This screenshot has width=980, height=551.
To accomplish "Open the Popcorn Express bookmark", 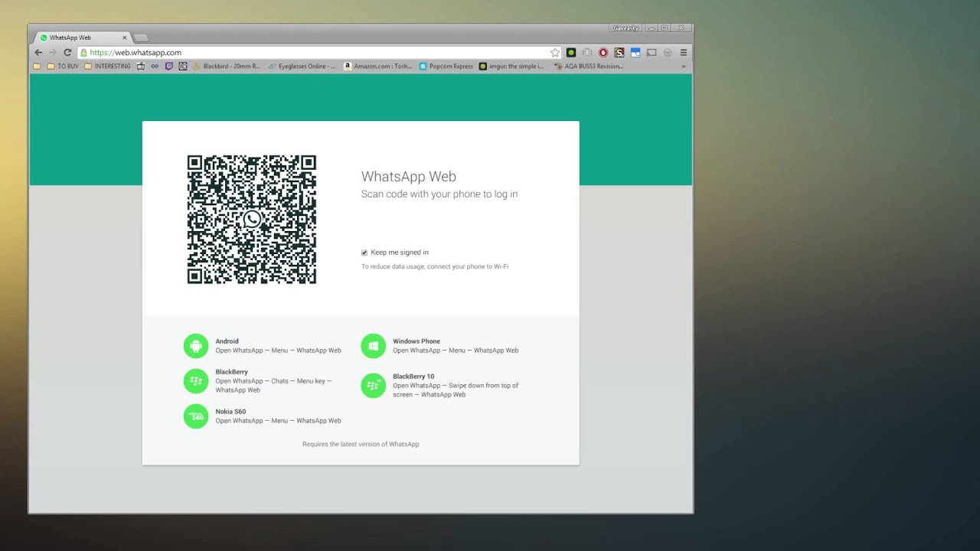I will click(x=446, y=67).
